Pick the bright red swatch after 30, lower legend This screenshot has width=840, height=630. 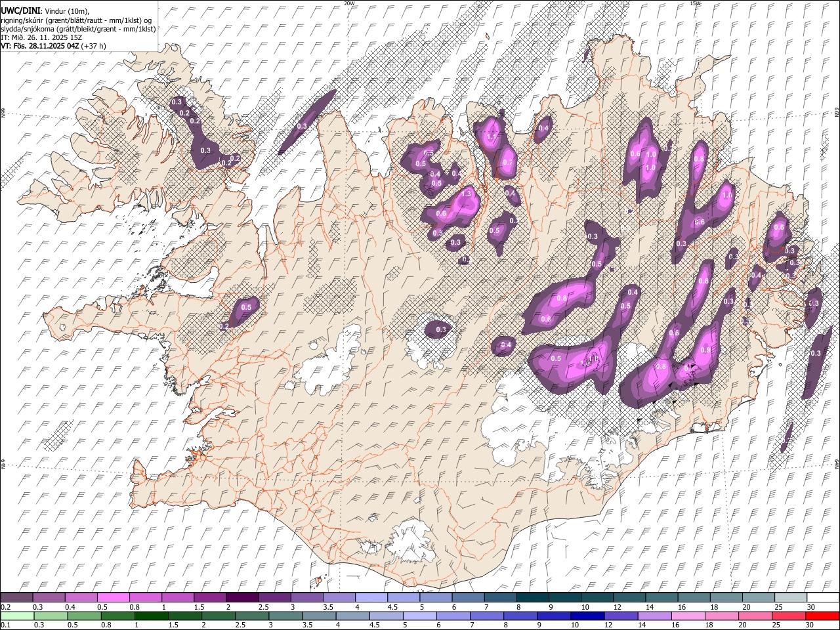tap(822, 616)
